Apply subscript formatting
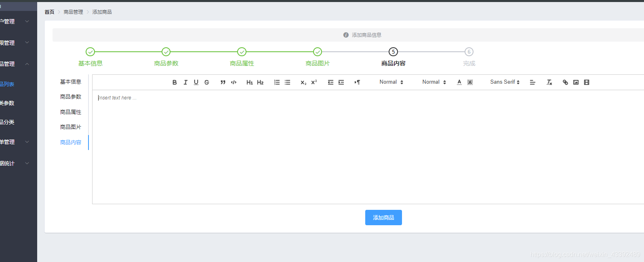Image resolution: width=644 pixels, height=262 pixels. click(303, 82)
